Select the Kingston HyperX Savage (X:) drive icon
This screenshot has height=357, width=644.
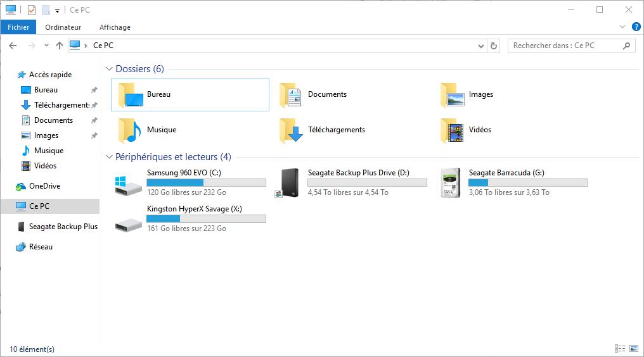(128, 225)
